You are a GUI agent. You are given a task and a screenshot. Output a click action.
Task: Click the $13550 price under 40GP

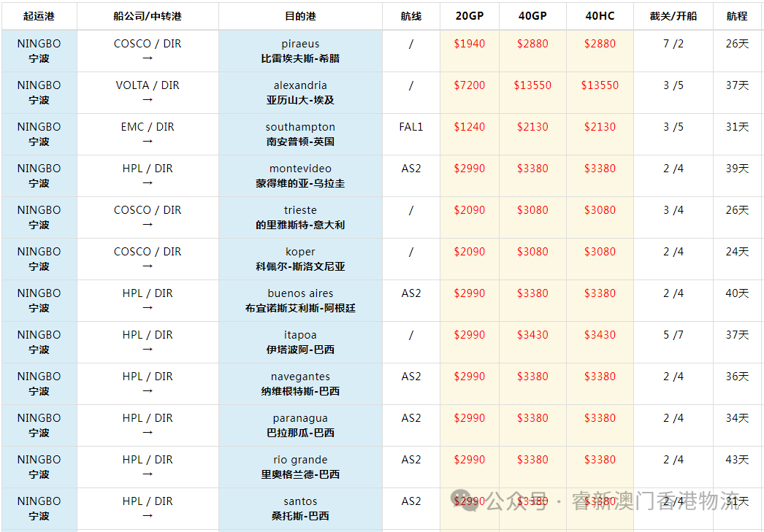[x=532, y=85]
